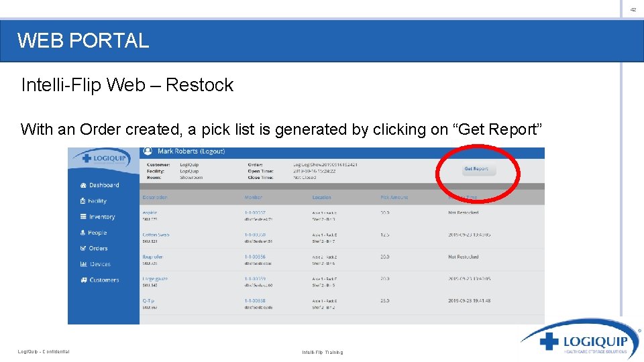Open the Dashboard page via its gauge icon
Screen dimensions: 644x362
tap(83, 185)
